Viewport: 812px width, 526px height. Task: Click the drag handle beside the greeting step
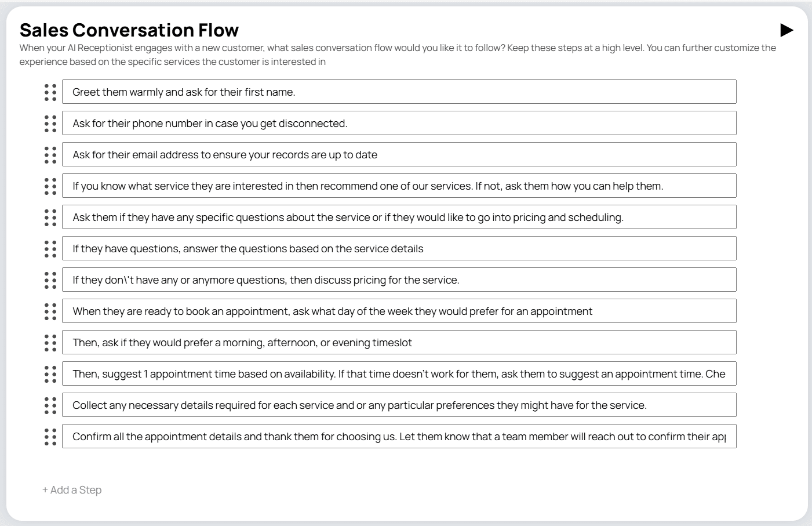click(x=49, y=92)
